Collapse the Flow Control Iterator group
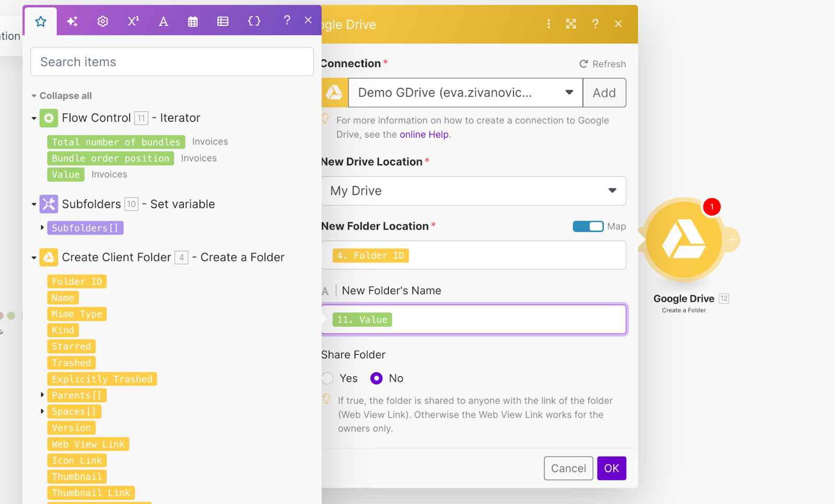The image size is (835, 504). tap(34, 118)
